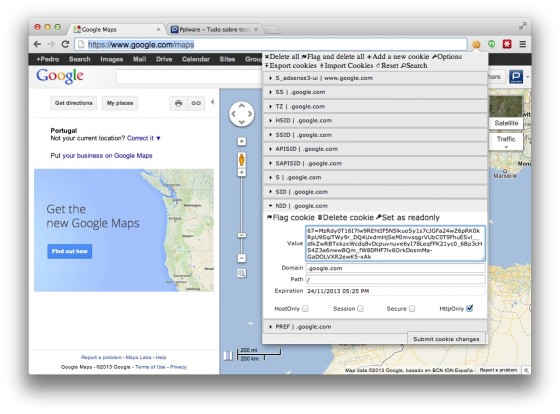Click Delete all cookies
Viewport: 560px width, 414px height.
point(282,56)
